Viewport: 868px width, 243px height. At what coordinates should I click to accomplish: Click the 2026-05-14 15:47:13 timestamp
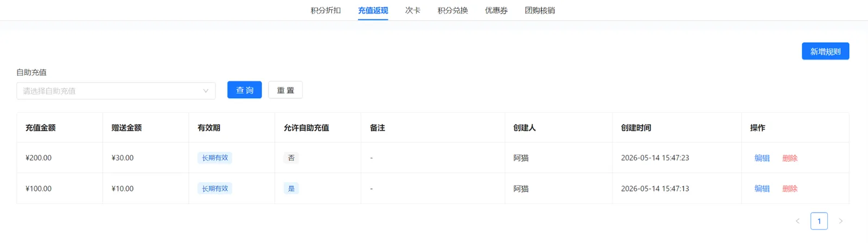point(655,188)
